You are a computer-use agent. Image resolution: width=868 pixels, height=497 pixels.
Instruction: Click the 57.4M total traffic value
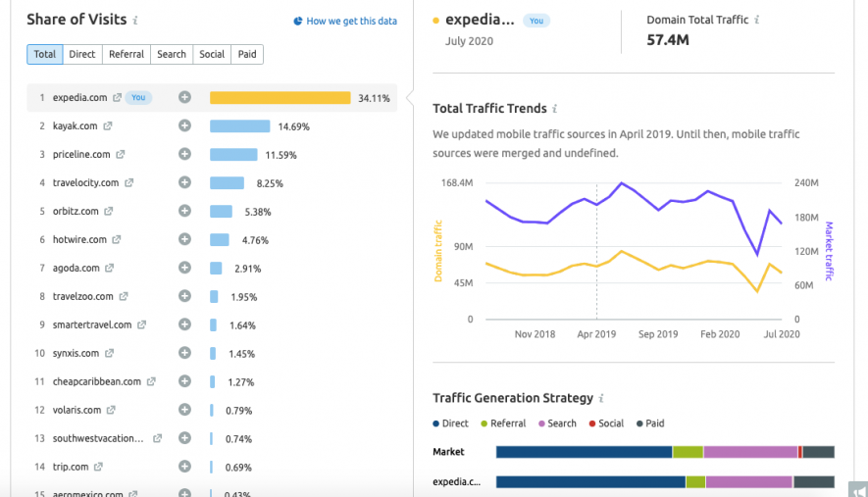pos(668,40)
